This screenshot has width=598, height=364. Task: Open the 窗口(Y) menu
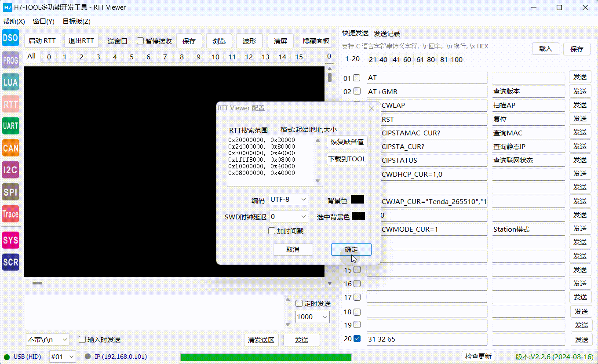pyautogui.click(x=44, y=22)
